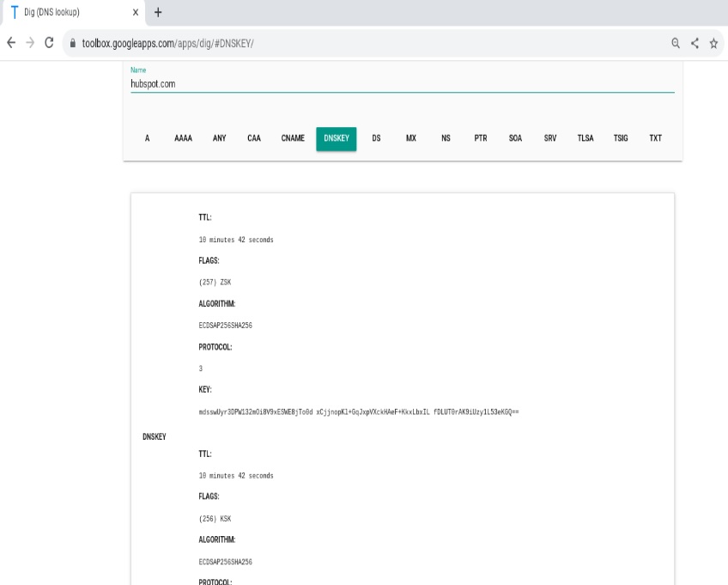Open site info via the lock icon

[x=73, y=43]
